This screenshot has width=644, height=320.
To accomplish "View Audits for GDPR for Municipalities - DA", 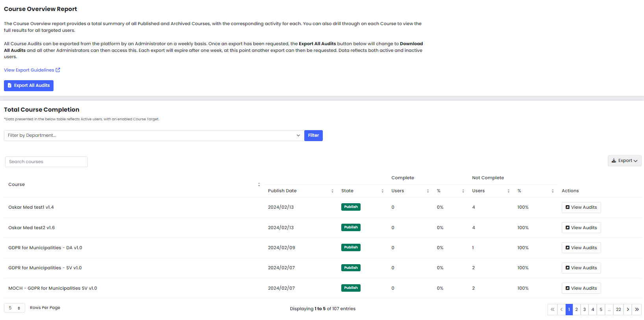I will tap(581, 248).
